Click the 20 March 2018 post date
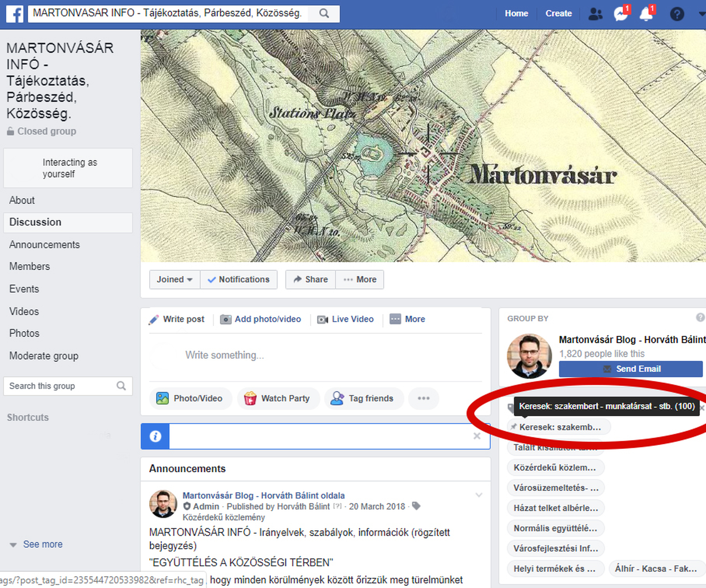 coord(377,506)
